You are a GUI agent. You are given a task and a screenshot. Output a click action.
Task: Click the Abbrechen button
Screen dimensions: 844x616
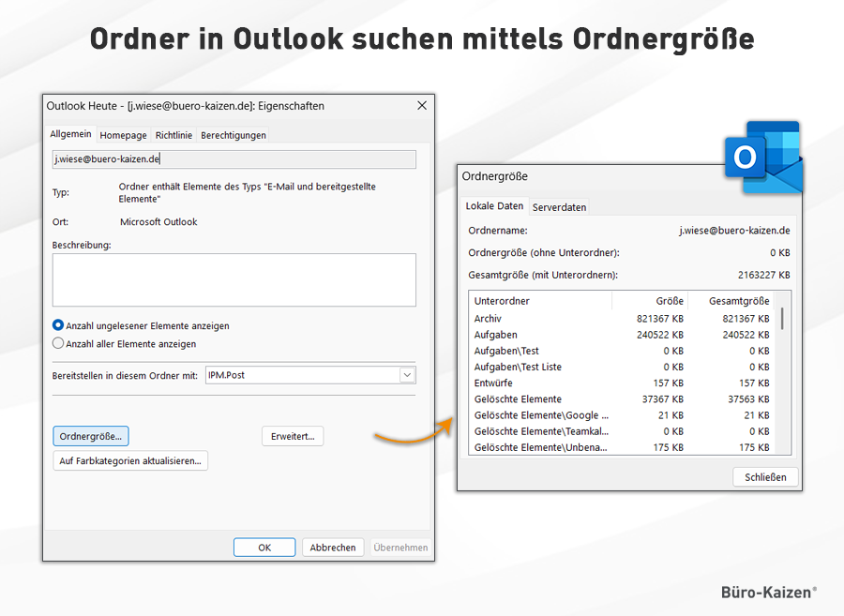[x=333, y=548]
